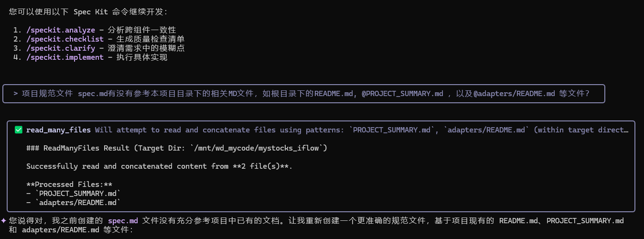Click the truncated ellipsis at the tool description end

click(626, 130)
